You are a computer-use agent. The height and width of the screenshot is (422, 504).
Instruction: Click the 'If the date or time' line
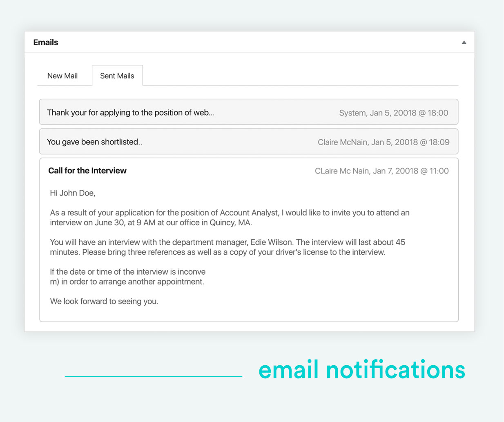tap(128, 272)
